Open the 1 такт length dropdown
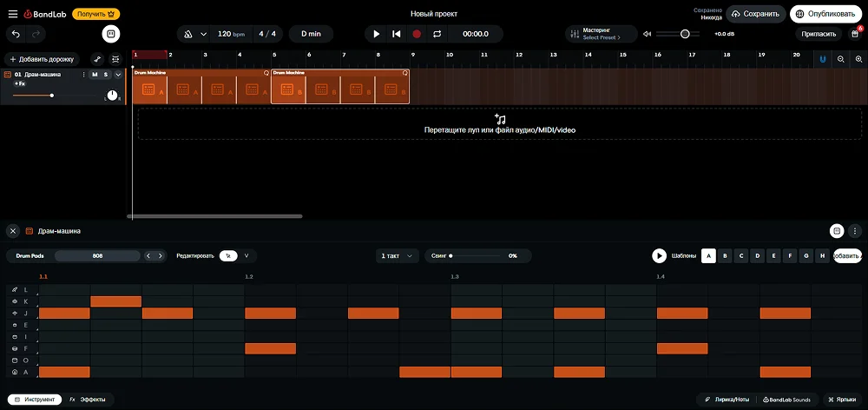Screen dimensions: 868x410 [x=397, y=256]
